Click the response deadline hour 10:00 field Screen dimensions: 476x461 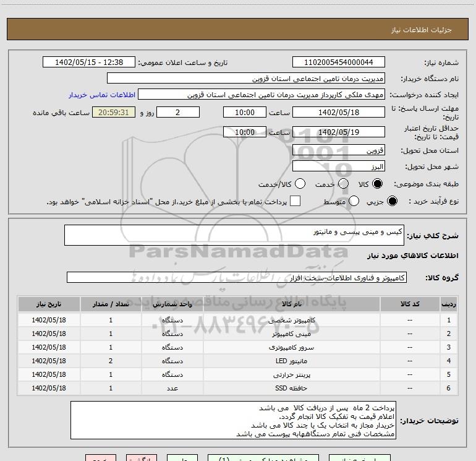(x=245, y=112)
